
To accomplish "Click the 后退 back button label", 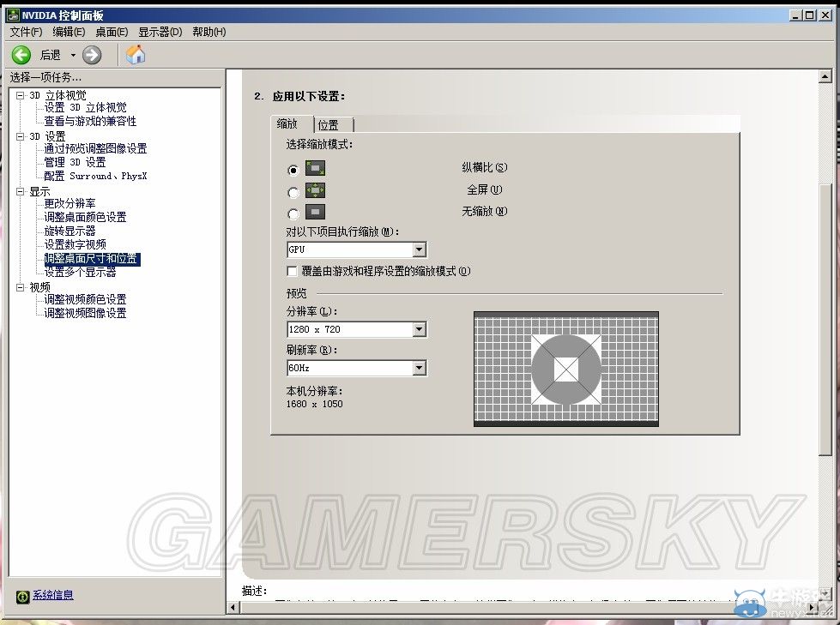I will click(51, 55).
